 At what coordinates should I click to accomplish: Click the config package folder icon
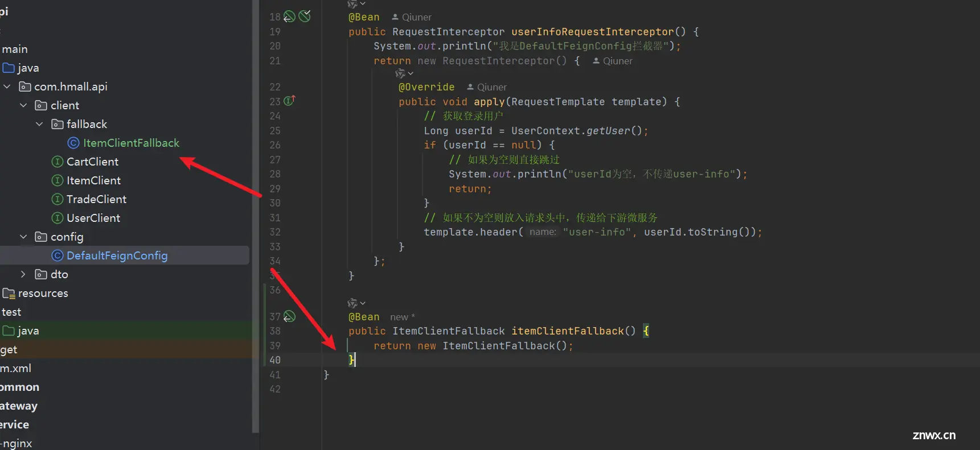click(x=41, y=237)
